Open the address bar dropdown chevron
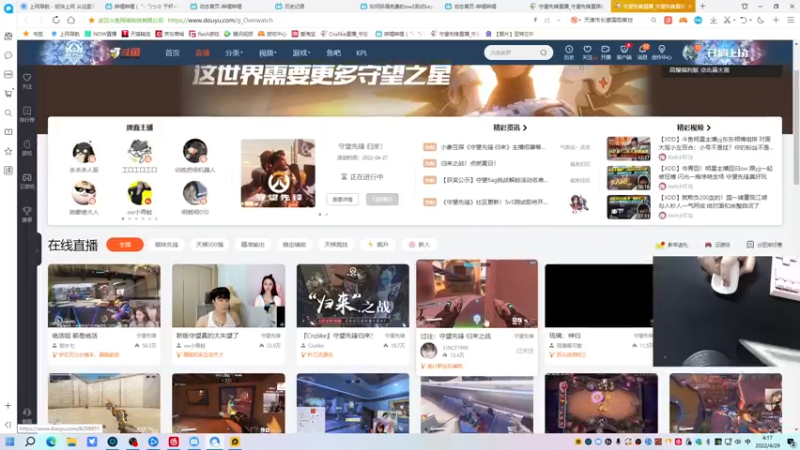This screenshot has width=800, height=450. [x=558, y=20]
